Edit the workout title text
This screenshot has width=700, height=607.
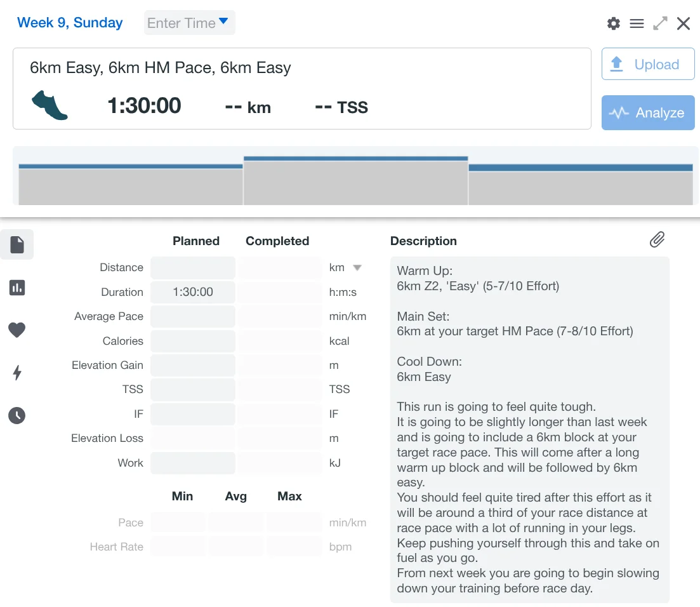[161, 68]
